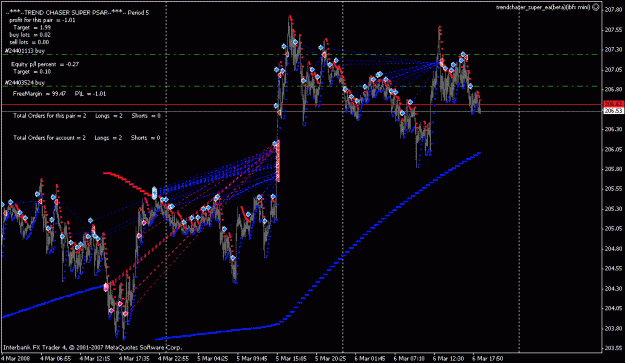The width and height of the screenshot is (625, 363).
Task: Click the '5 Mar 20:25' time label
Action: pyautogui.click(x=331, y=358)
